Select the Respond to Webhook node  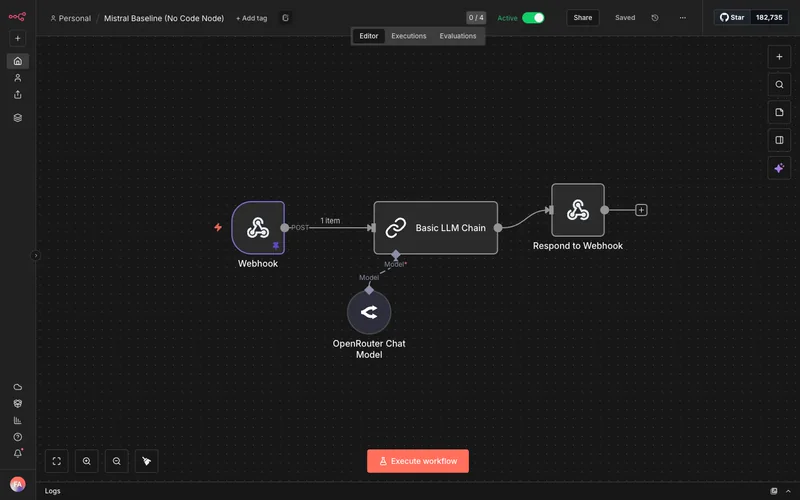coord(578,210)
